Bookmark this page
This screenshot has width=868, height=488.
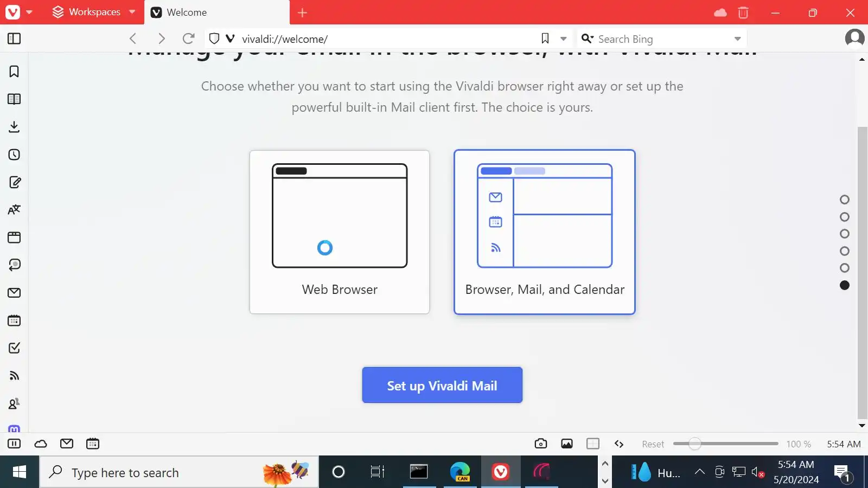545,38
